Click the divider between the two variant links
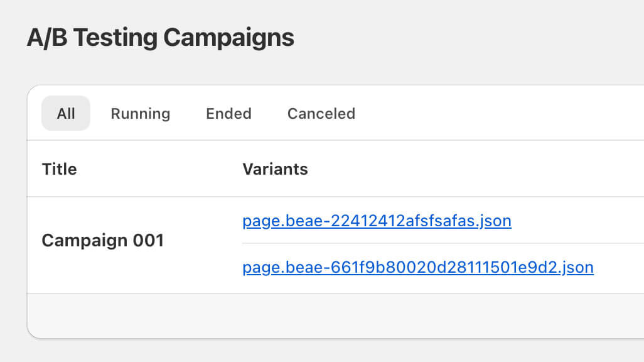This screenshot has height=362, width=644. [439, 244]
